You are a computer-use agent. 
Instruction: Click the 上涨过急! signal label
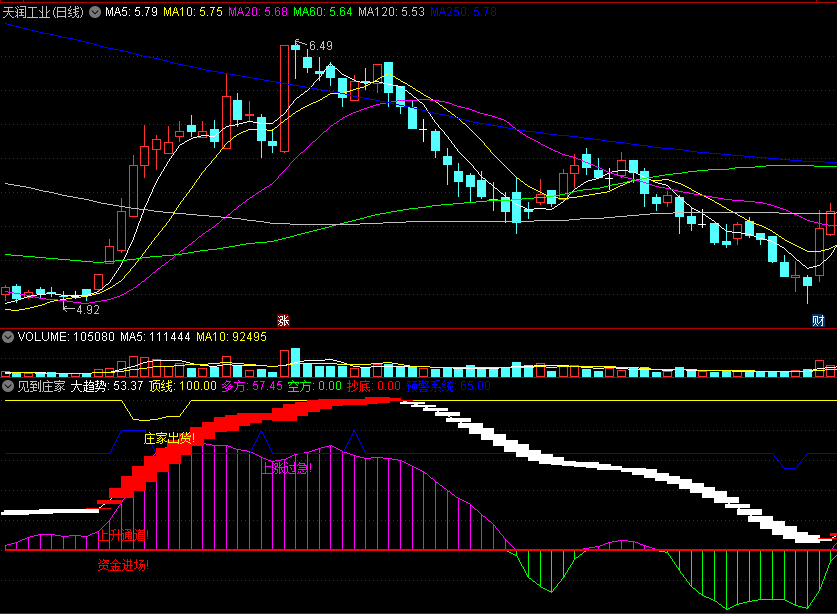(286, 468)
